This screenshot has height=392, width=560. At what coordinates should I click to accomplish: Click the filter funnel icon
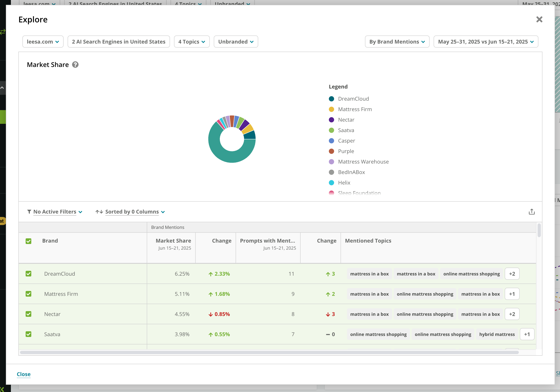tap(29, 212)
